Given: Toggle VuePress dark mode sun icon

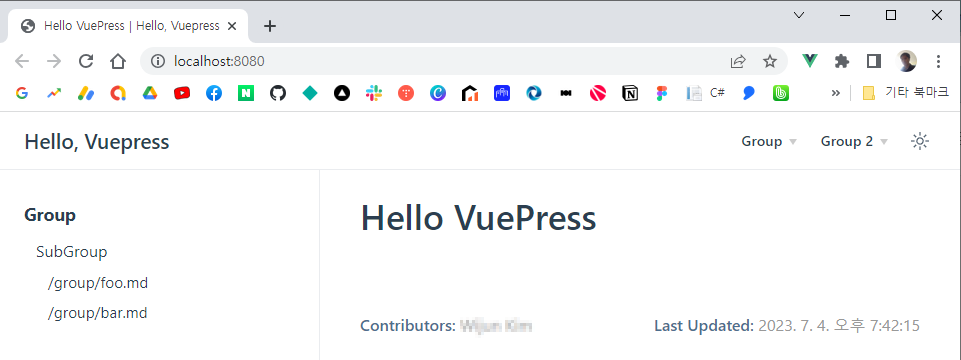Looking at the screenshot, I should click(920, 141).
